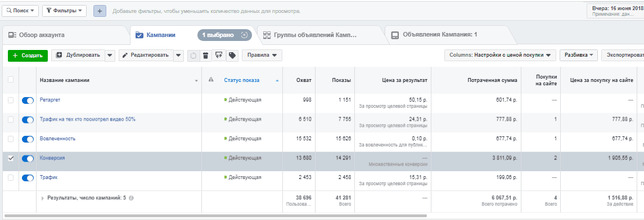The width and height of the screenshot is (644, 220).
Task: Check the select-all header checkbox
Action: tap(11, 80)
